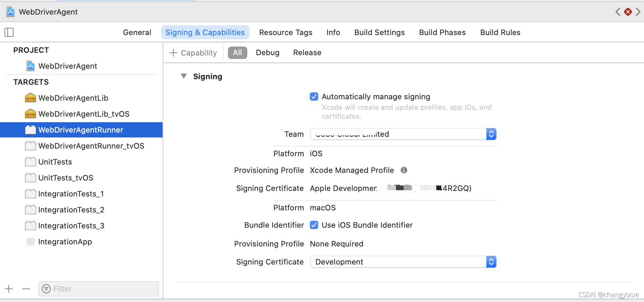Click the UnitTests target icon
Screen dimensions: 644x302
point(31,162)
